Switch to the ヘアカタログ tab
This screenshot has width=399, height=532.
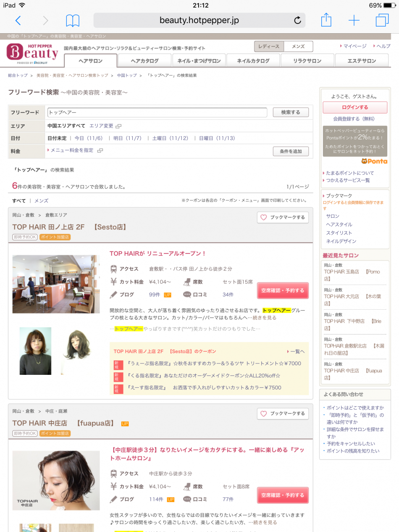[x=145, y=61]
